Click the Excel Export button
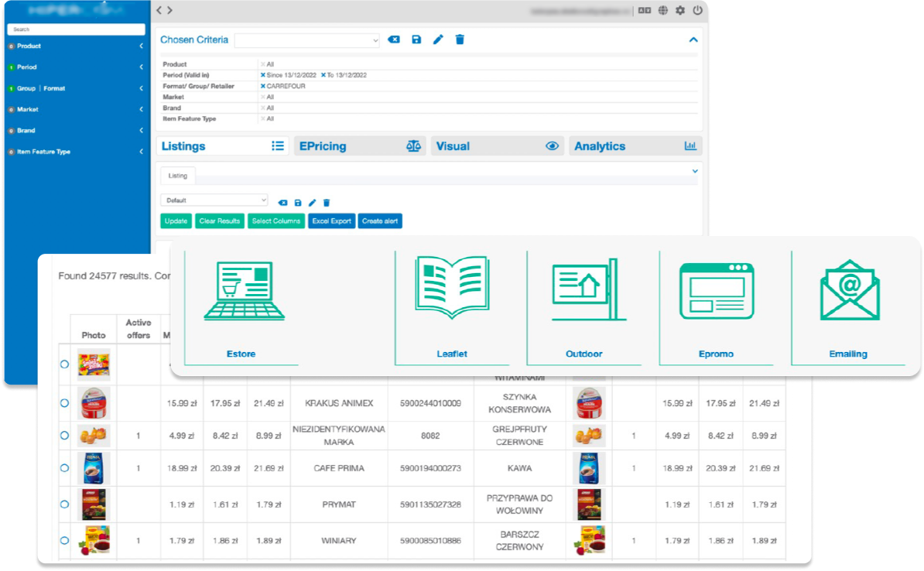The image size is (924, 571). [332, 221]
